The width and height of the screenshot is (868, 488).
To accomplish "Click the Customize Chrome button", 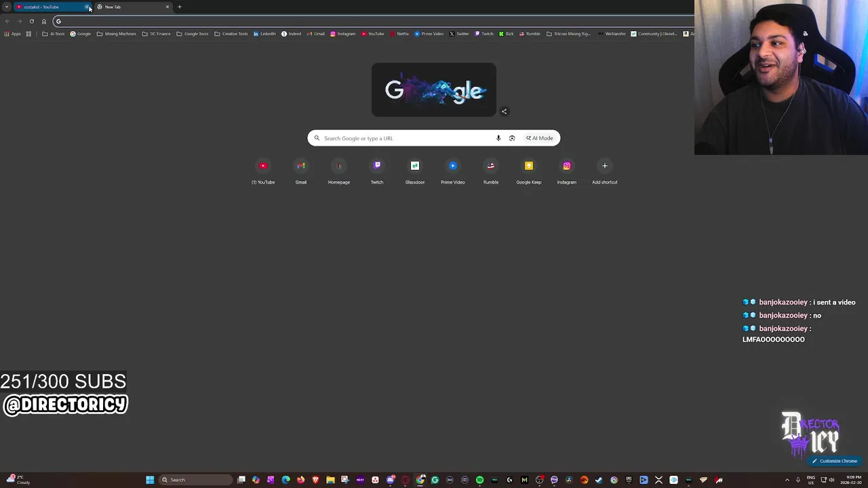I will [x=835, y=461].
